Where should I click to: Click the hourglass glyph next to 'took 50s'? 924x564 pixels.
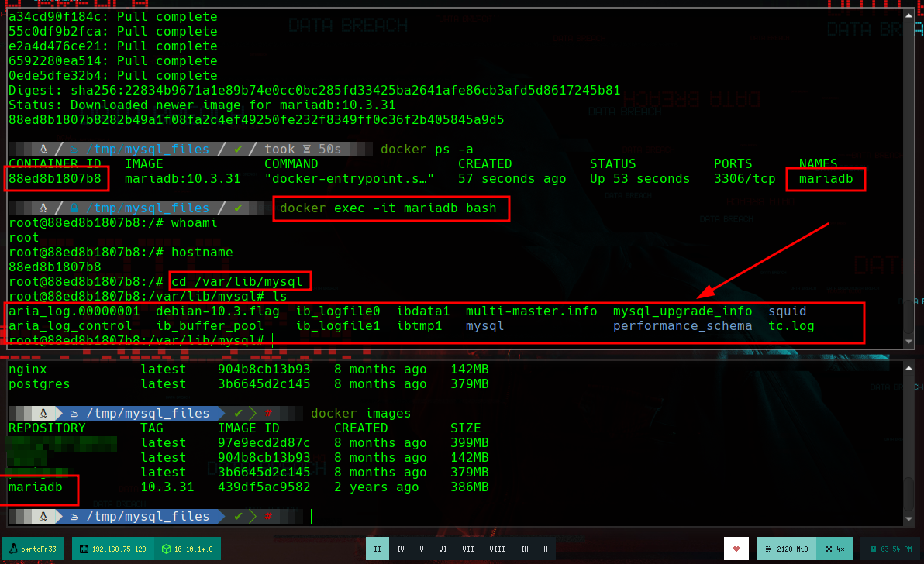(306, 149)
